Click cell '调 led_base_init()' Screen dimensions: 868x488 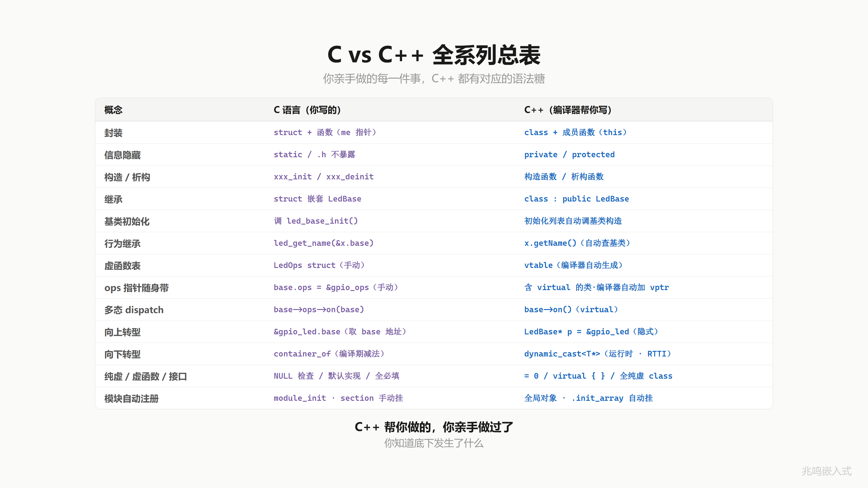316,221
